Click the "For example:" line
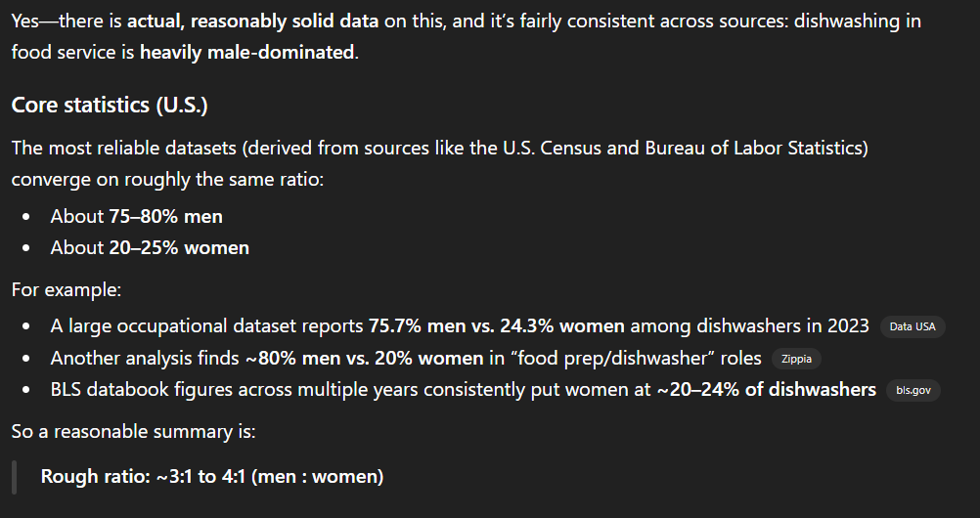Screen dimensions: 980x518 click(66, 290)
